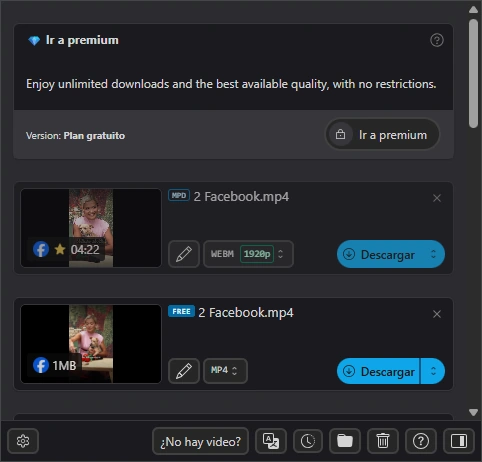Viewport: 482px width, 462px height.
Task: Click the MPD item's 2 Facebook.mp4 title
Action: pyautogui.click(x=241, y=197)
